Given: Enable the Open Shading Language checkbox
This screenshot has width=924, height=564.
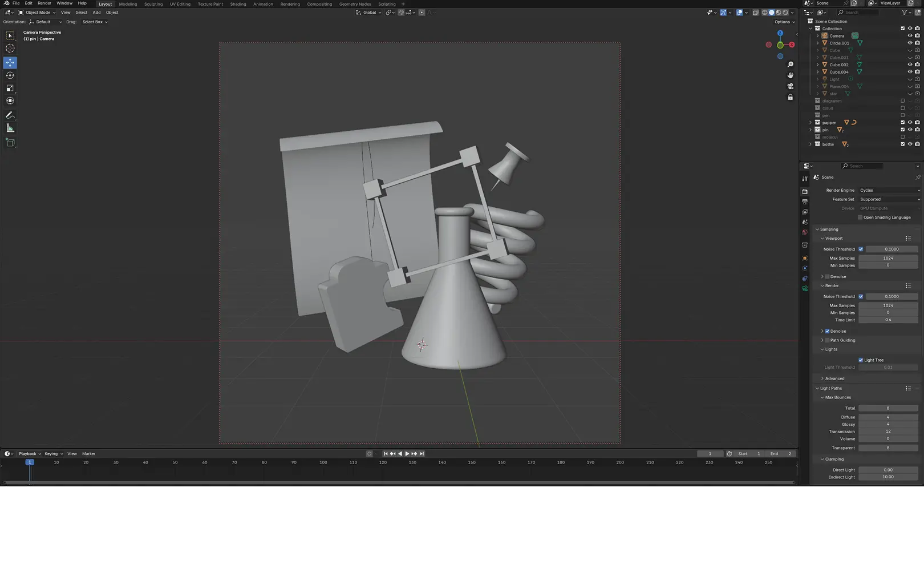Looking at the screenshot, I should pos(860,217).
